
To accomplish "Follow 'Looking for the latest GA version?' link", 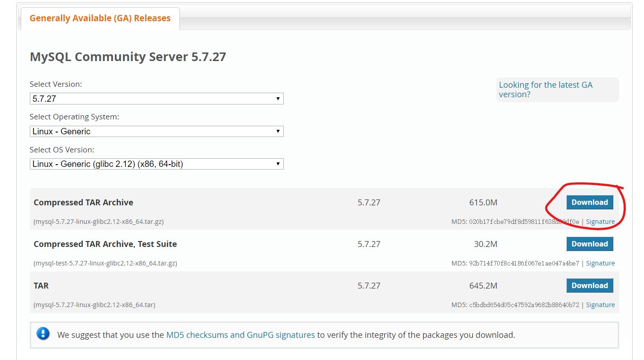I will point(545,90).
